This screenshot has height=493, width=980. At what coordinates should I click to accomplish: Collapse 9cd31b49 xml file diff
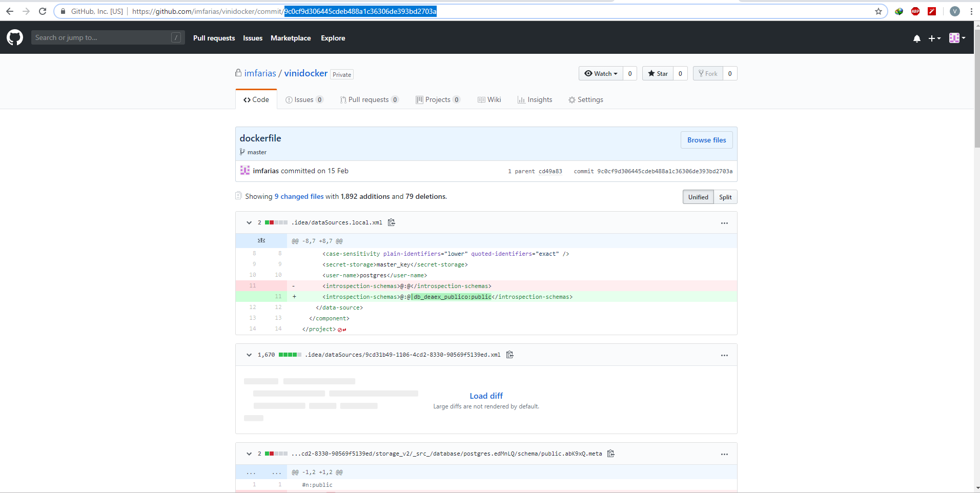[x=249, y=355]
